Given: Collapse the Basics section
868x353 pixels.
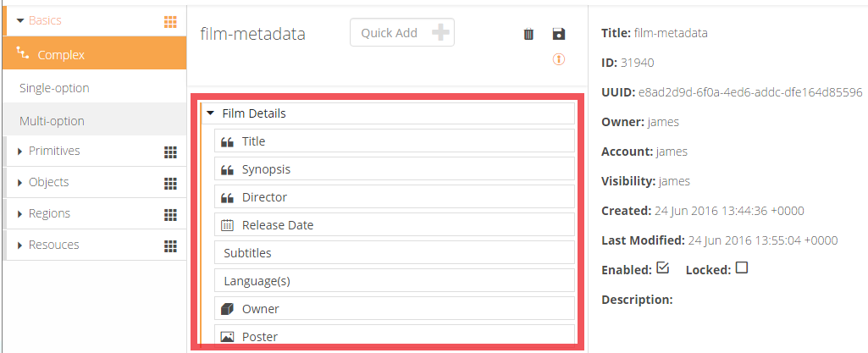Looking at the screenshot, I should coord(20,20).
